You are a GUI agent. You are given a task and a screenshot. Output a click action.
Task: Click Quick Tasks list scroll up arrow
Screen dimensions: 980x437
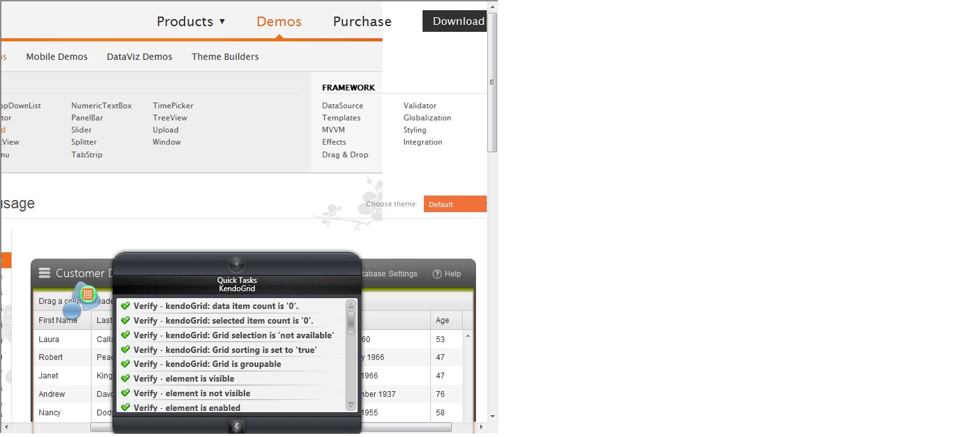(351, 305)
